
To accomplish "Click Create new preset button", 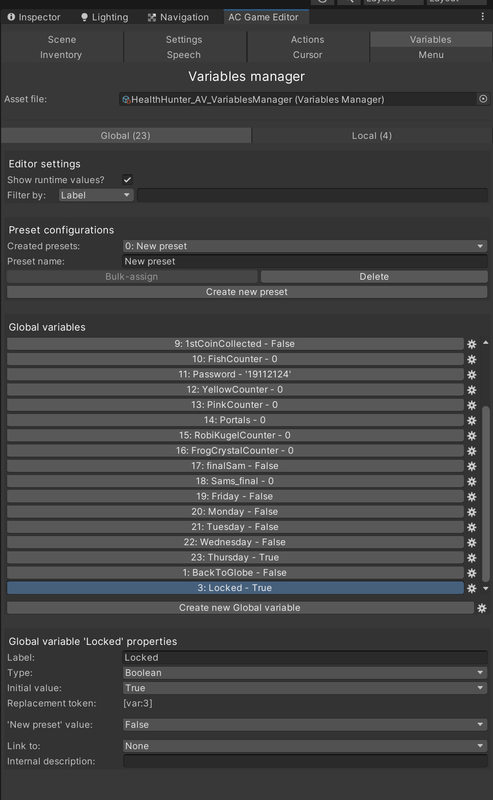I will tap(246, 292).
